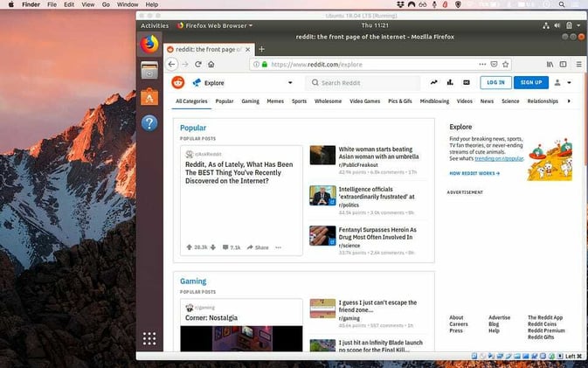Open 'trending on r/popular' link

coord(499,159)
